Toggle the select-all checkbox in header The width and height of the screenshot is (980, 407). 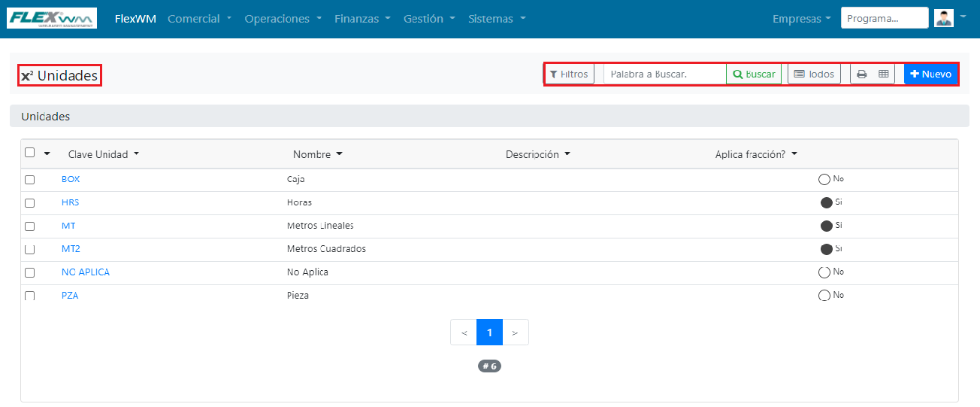coord(30,152)
